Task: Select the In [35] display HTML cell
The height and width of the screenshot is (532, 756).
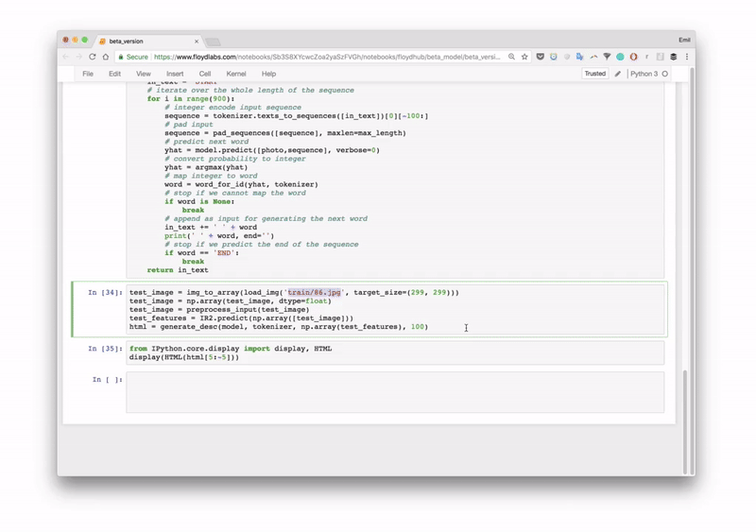Action: (x=395, y=352)
